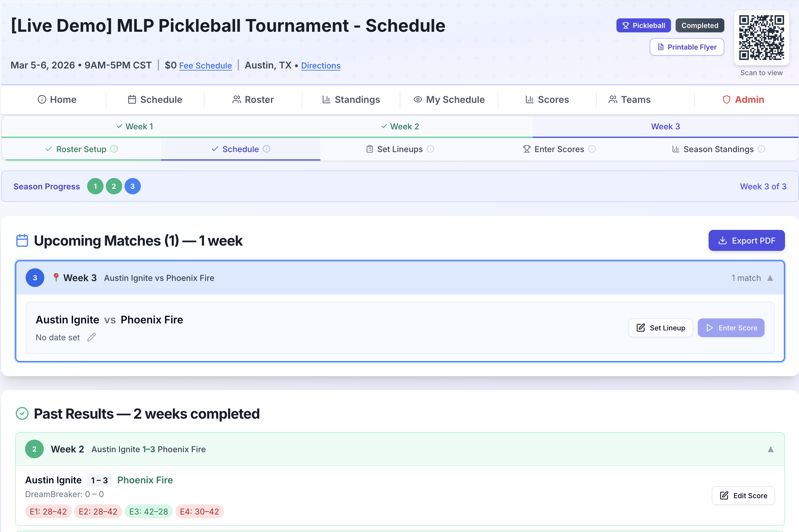Select step 3 in Season Progress
Image resolution: width=799 pixels, height=532 pixels.
point(132,186)
